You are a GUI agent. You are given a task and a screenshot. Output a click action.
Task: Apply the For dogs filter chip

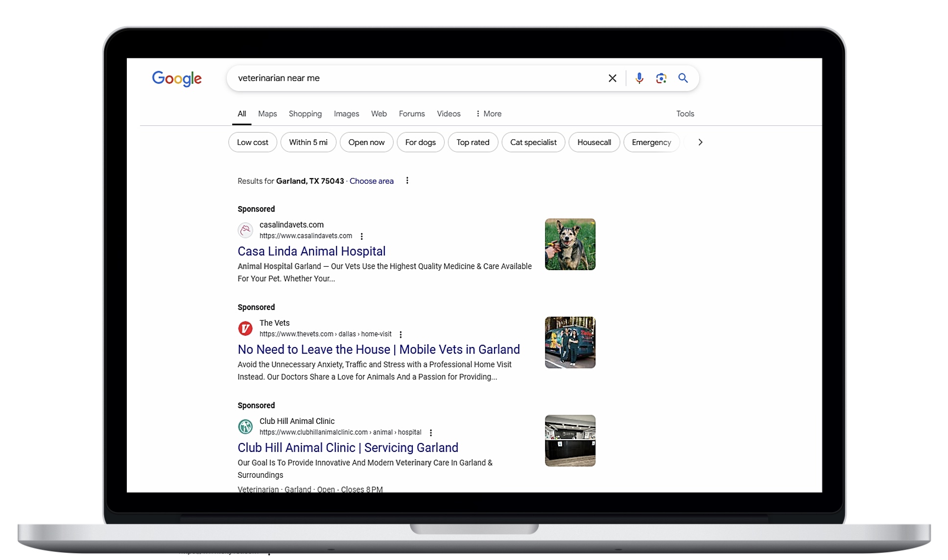[x=420, y=142]
